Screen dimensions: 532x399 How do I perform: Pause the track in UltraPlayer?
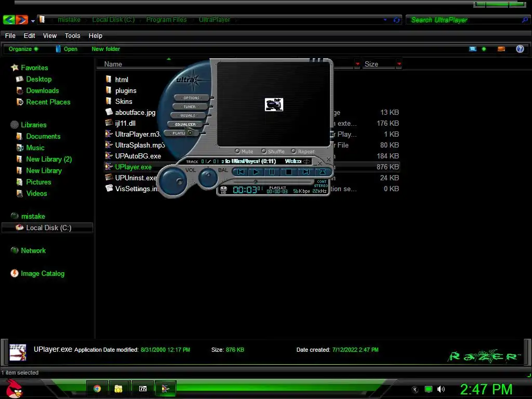click(272, 172)
